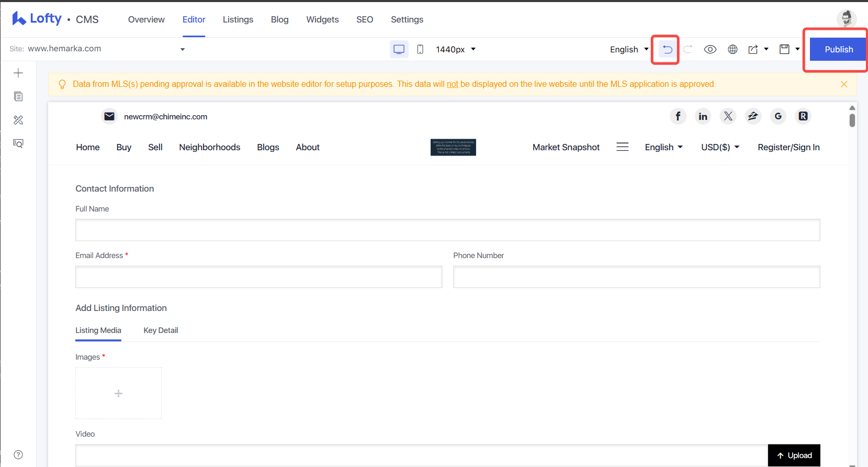
Task: Open the user profile avatar
Action: [x=846, y=19]
